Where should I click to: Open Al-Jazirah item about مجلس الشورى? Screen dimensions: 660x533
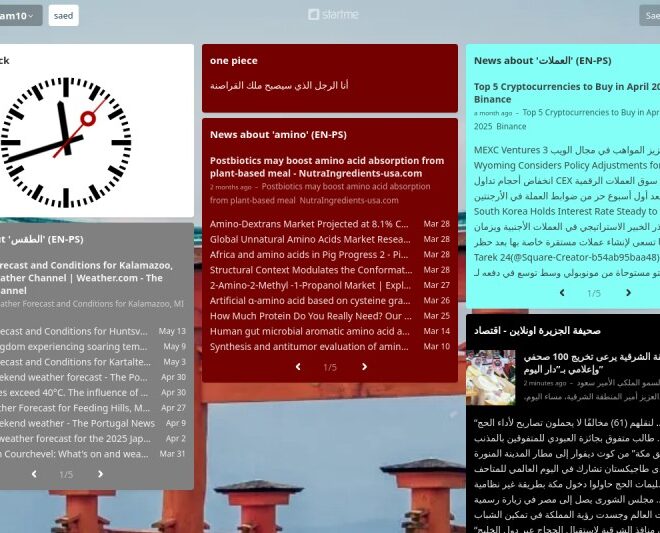pyautogui.click(x=567, y=500)
